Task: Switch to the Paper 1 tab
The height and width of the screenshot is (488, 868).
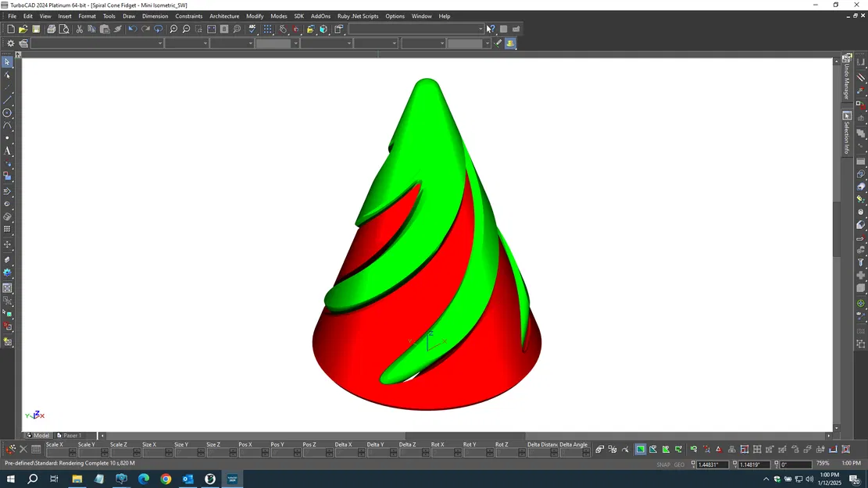Action: [x=73, y=436]
